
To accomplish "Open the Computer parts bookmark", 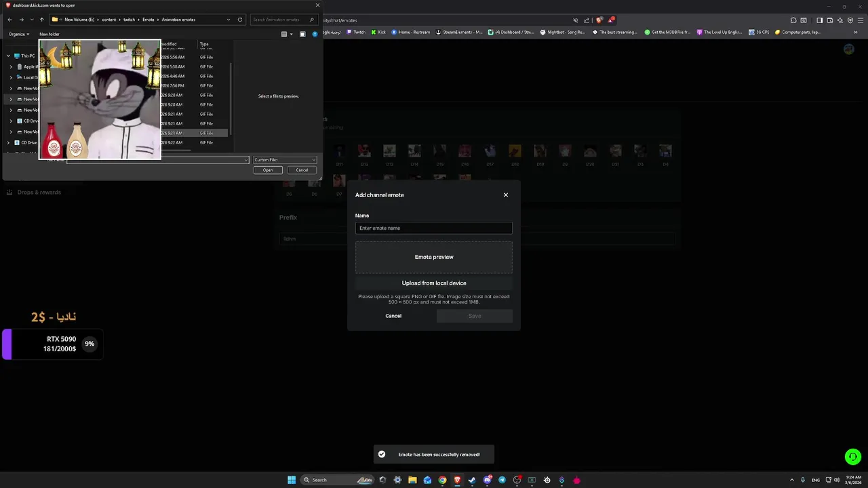I will coord(797,32).
